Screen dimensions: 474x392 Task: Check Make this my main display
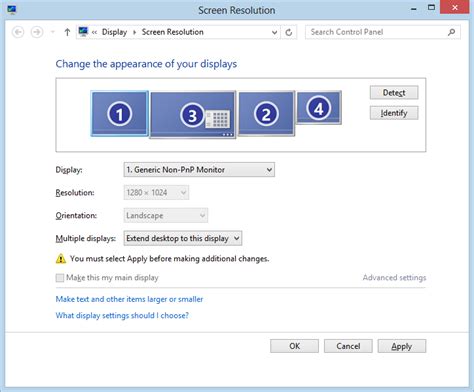[x=60, y=278]
